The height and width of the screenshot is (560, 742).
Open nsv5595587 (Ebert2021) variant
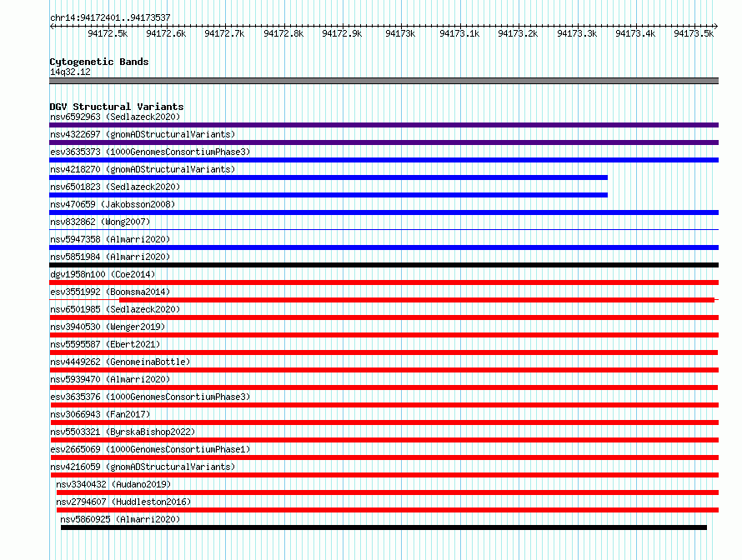click(105, 344)
